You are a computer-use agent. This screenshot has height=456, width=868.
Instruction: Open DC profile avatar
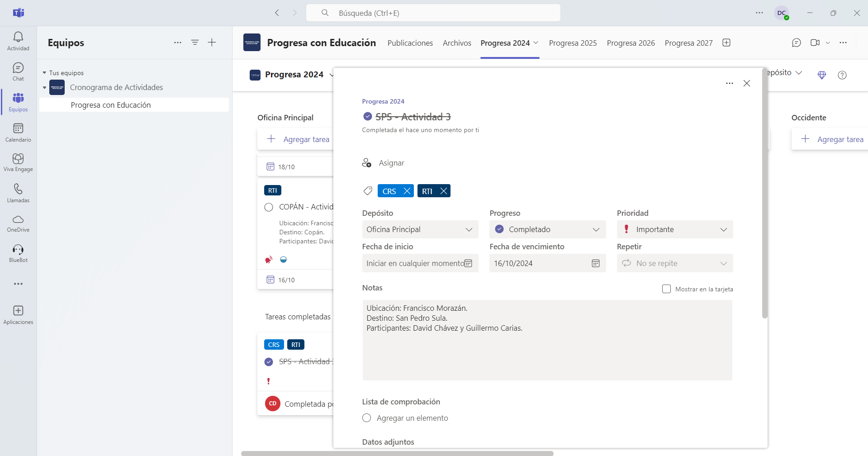[x=782, y=13]
